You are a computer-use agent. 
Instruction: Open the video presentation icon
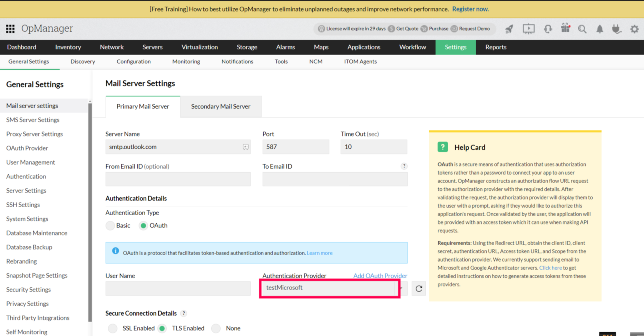528,29
